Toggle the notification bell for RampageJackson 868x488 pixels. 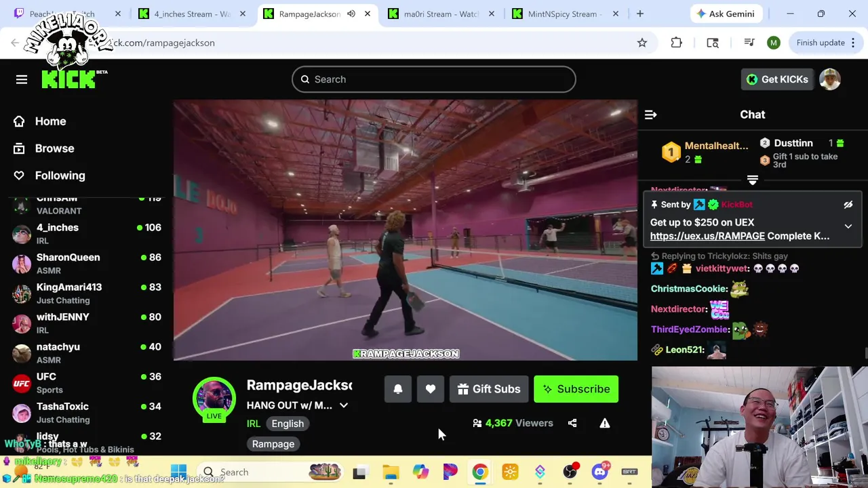398,389
